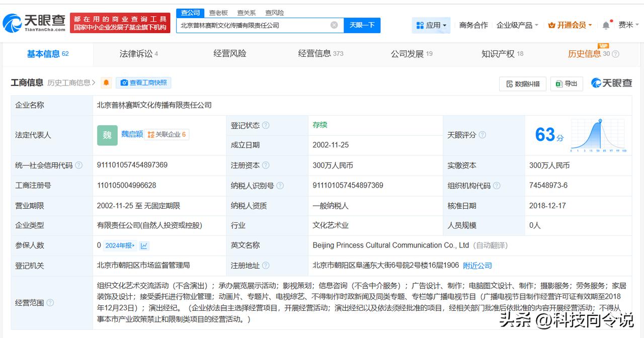Expand the 企业级产品 dropdown
The image size is (644, 338).
pyautogui.click(x=517, y=25)
